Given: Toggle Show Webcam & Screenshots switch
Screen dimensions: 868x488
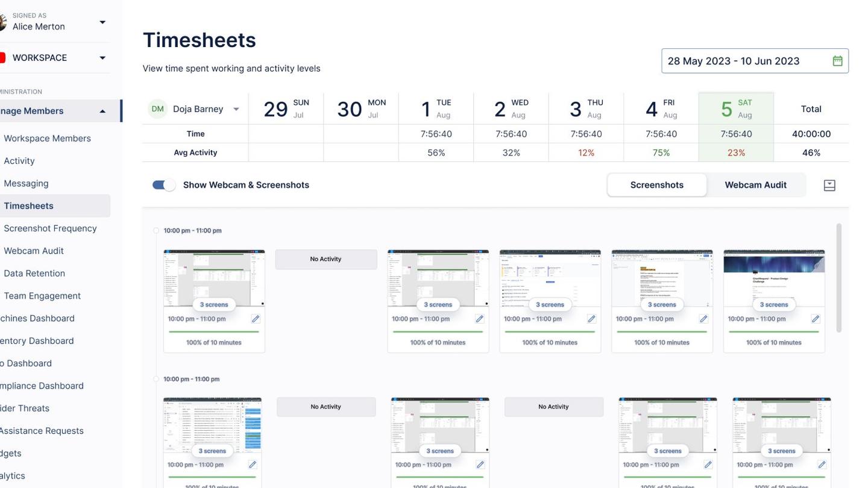Looking at the screenshot, I should click(163, 185).
